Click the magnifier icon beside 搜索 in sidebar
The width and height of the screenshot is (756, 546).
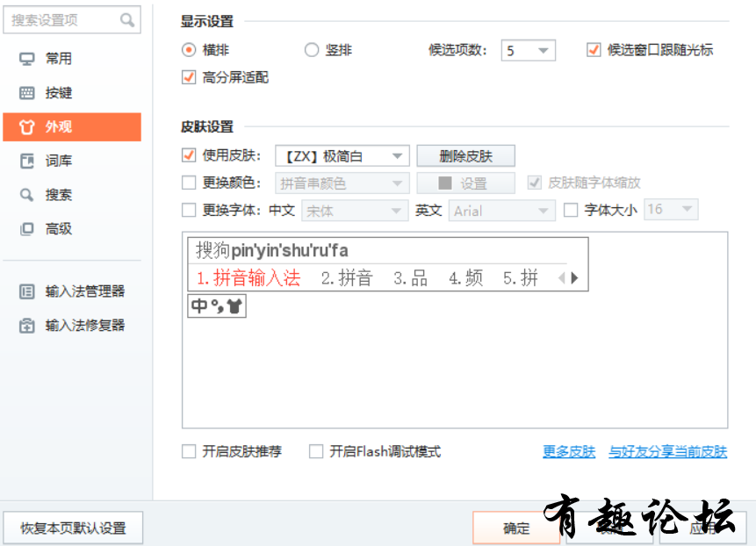[x=27, y=195]
